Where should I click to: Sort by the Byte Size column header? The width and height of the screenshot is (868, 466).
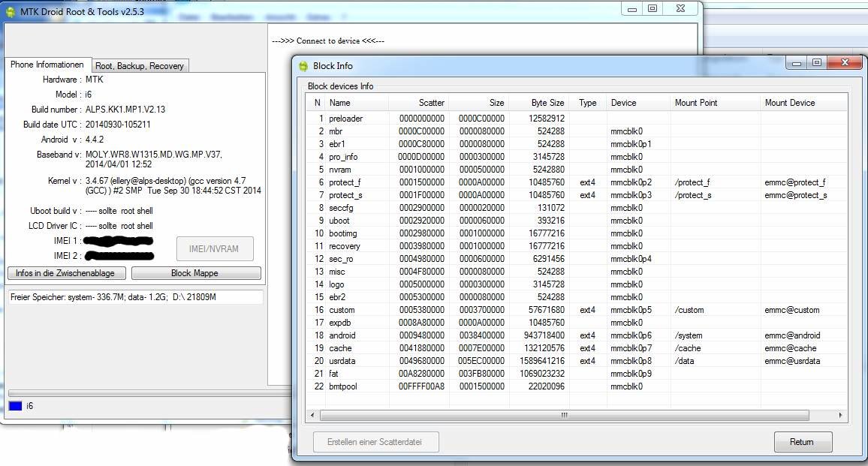(538, 103)
